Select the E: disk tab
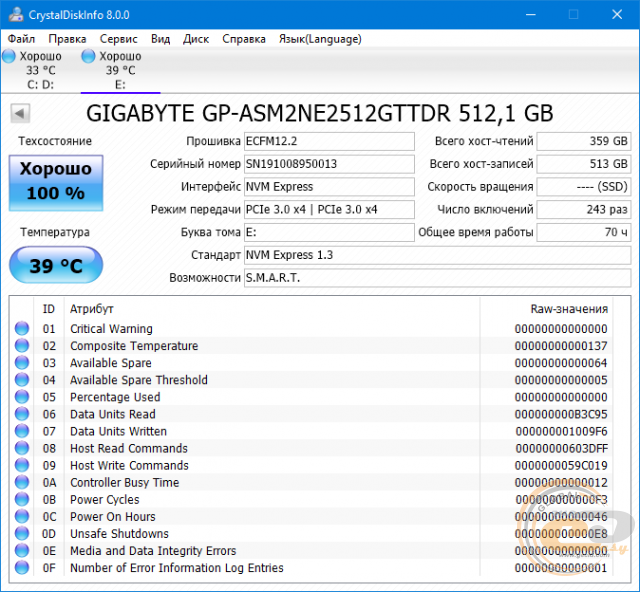The height and width of the screenshot is (592, 640). click(x=120, y=70)
